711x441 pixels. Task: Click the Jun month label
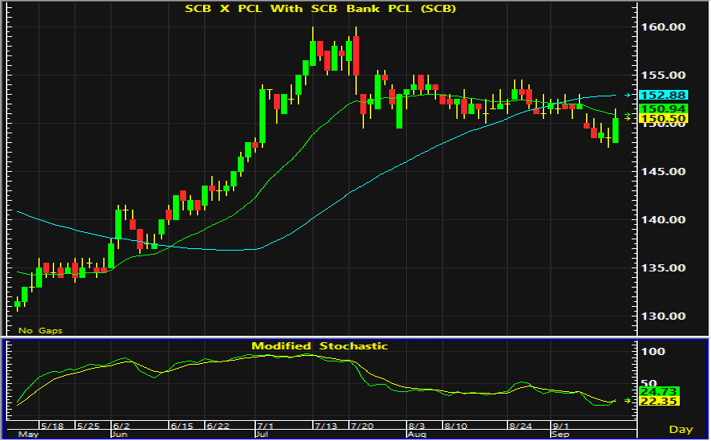pyautogui.click(x=119, y=435)
